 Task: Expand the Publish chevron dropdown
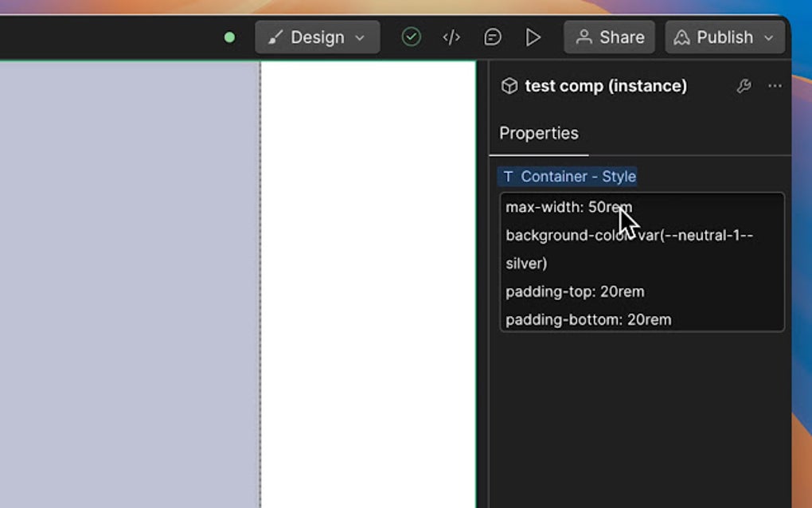pyautogui.click(x=768, y=37)
